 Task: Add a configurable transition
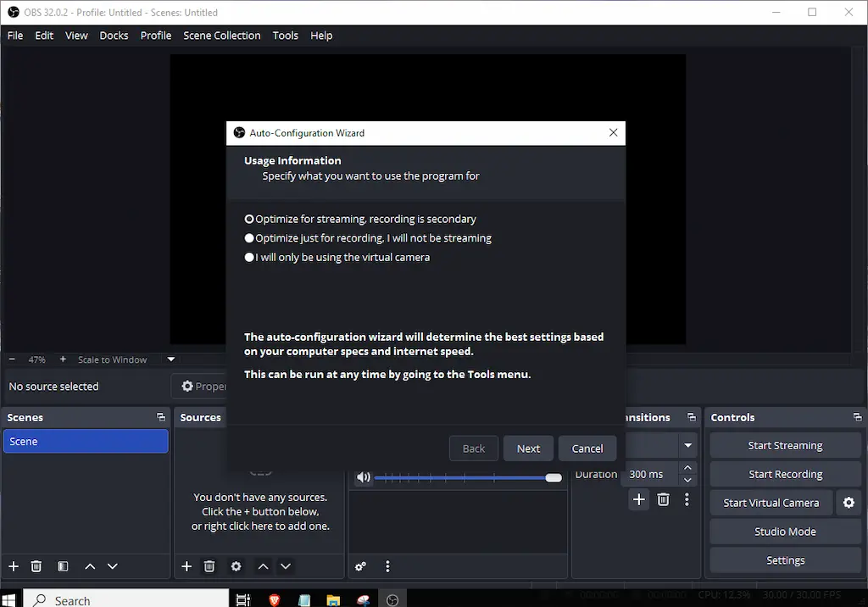click(639, 499)
